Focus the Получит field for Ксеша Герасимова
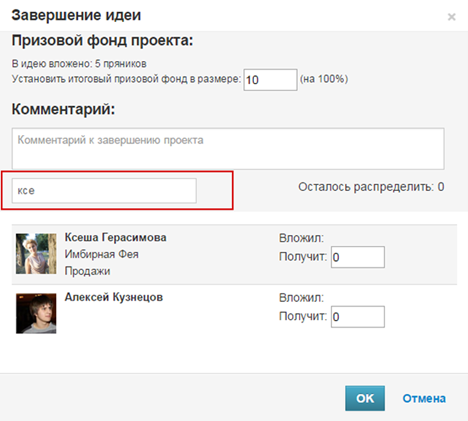This screenshot has width=468, height=421. [x=358, y=257]
